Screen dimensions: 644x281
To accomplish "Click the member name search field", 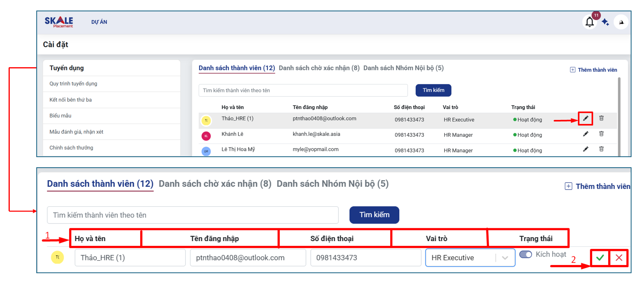I will [x=303, y=90].
